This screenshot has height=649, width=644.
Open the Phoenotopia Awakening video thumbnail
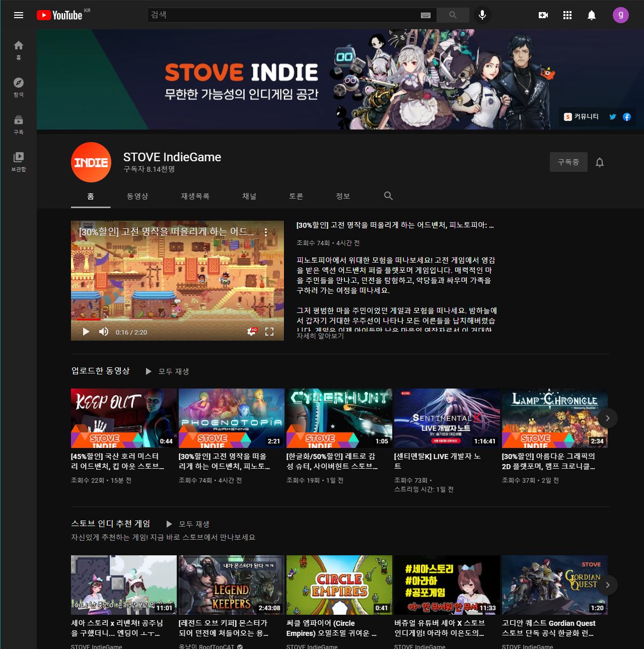(232, 418)
